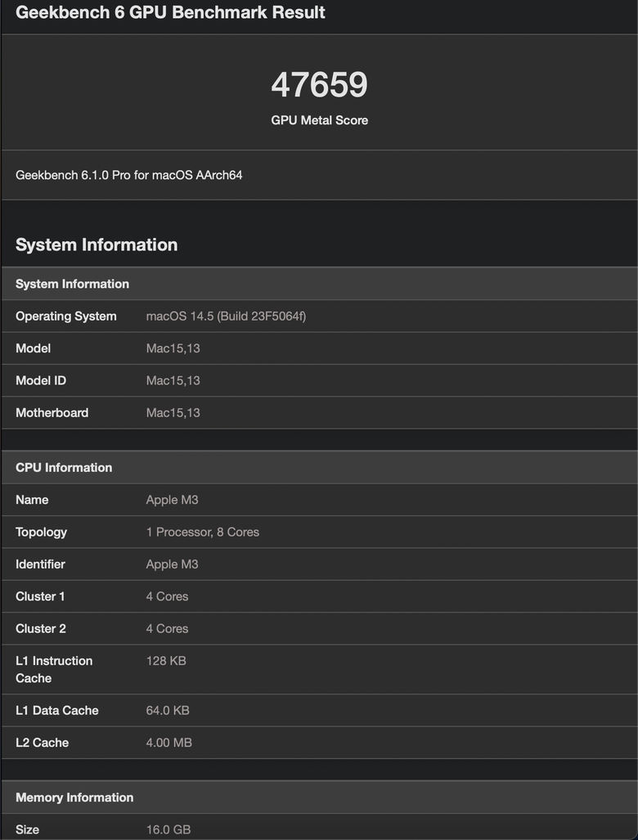Select the 4 Cores value for Cluster 1
The image size is (638, 840).
click(x=167, y=596)
